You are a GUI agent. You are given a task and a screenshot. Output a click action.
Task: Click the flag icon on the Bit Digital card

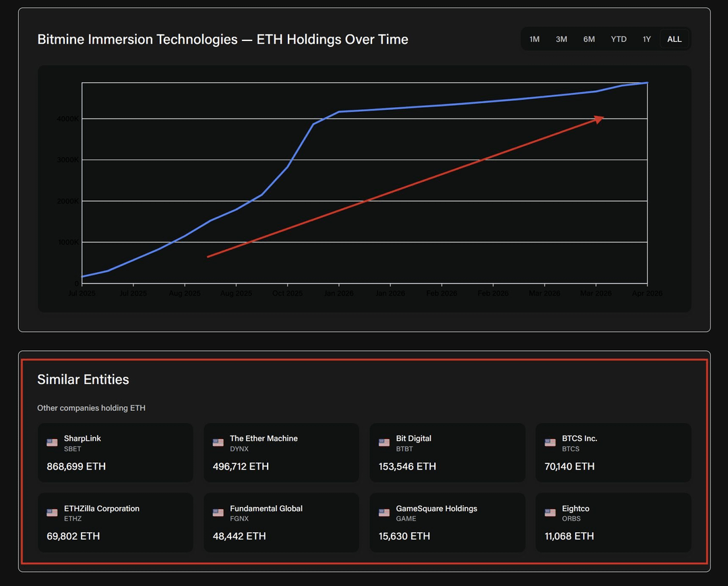point(384,443)
